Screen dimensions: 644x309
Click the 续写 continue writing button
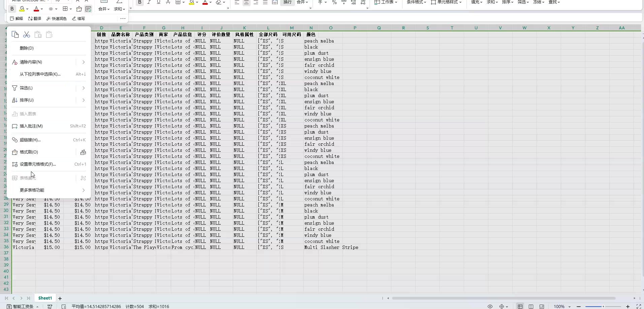[x=78, y=19]
